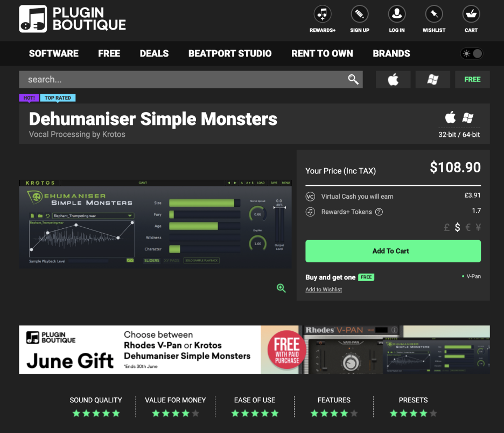Click the VALUE FOR MONEY star rating

tap(175, 413)
